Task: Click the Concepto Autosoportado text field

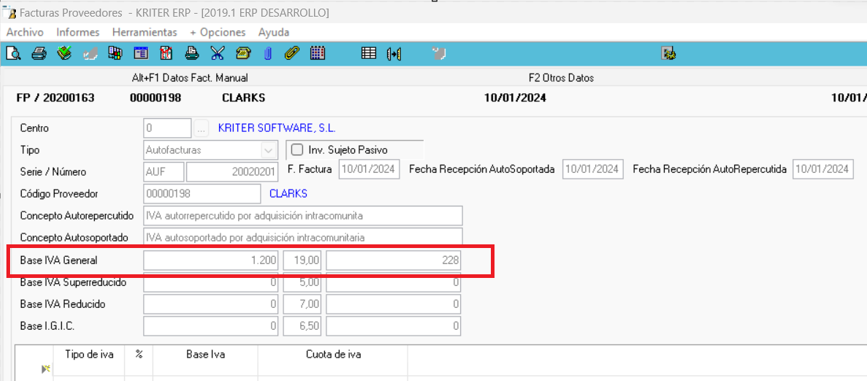Action: [302, 237]
